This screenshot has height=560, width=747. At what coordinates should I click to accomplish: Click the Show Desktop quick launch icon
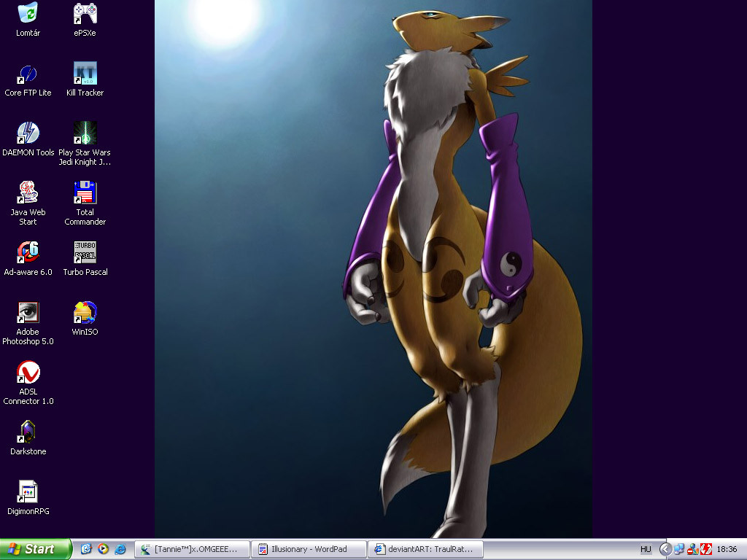(x=86, y=549)
